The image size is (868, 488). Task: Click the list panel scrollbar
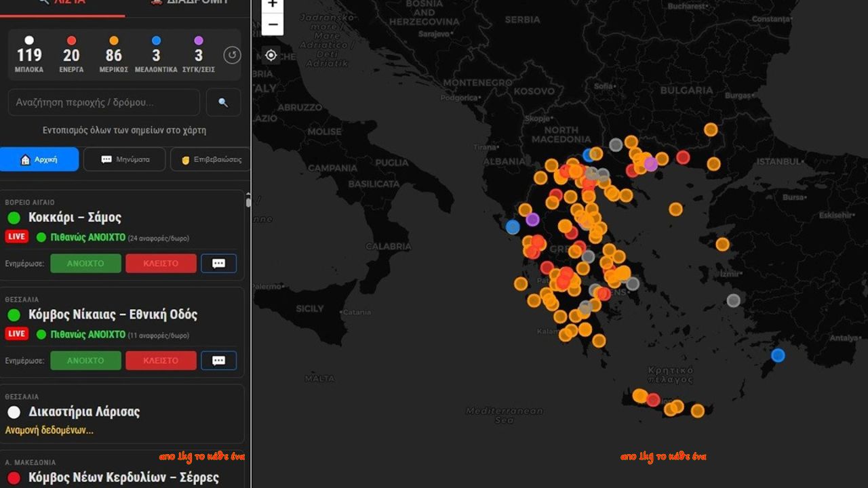[248, 202]
